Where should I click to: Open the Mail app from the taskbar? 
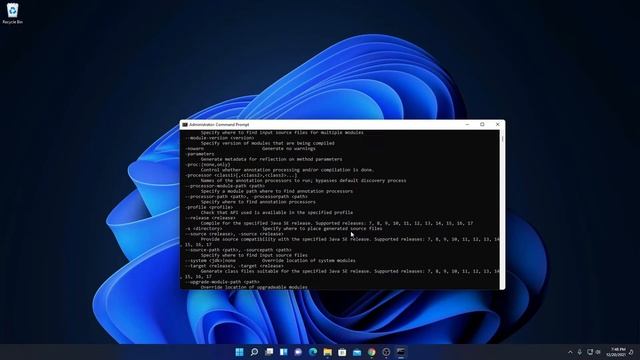(x=357, y=352)
